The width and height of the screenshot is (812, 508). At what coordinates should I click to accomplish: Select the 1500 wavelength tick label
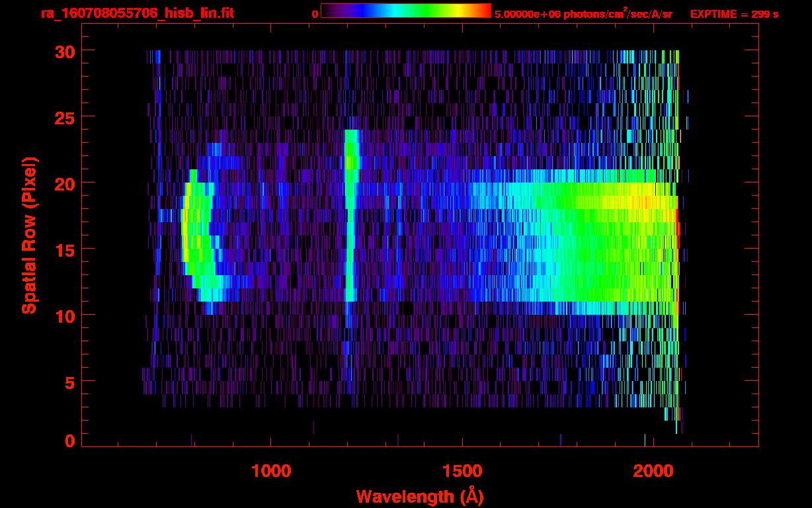(x=462, y=471)
